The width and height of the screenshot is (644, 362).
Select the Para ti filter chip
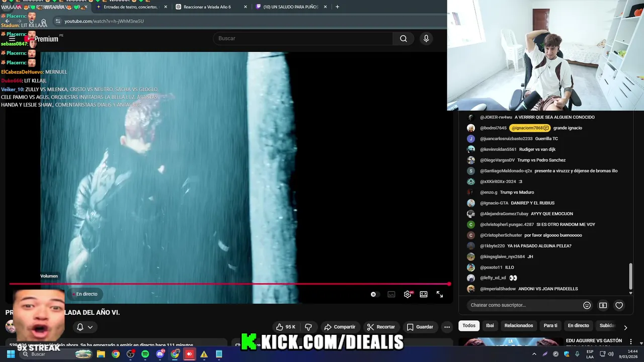point(550,325)
